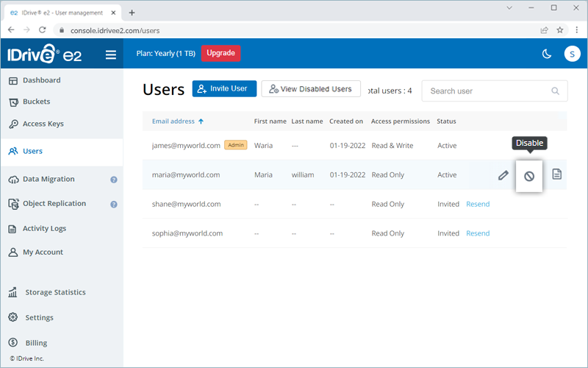
Task: Resend invitation to sophia@myworld.com
Action: coord(478,233)
